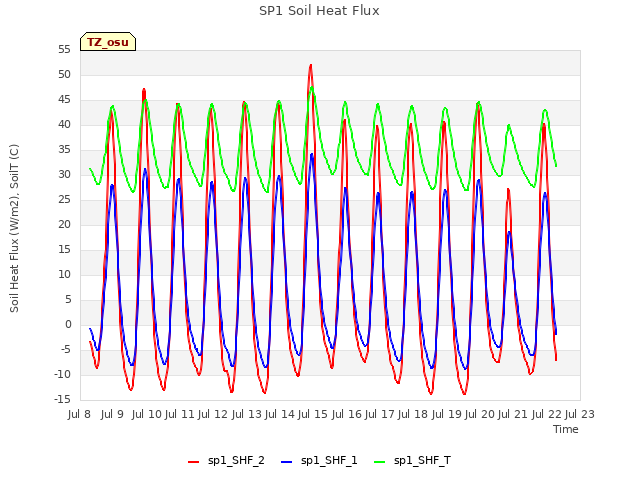Select the sp1_SHF_2 legend label
Image resolution: width=640 pixels, height=480 pixels.
pos(236,460)
